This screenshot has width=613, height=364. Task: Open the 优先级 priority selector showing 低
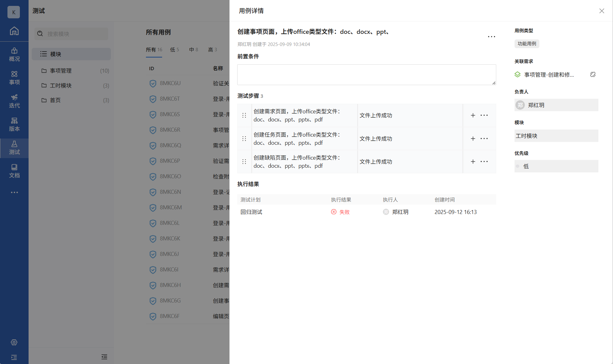pos(556,166)
